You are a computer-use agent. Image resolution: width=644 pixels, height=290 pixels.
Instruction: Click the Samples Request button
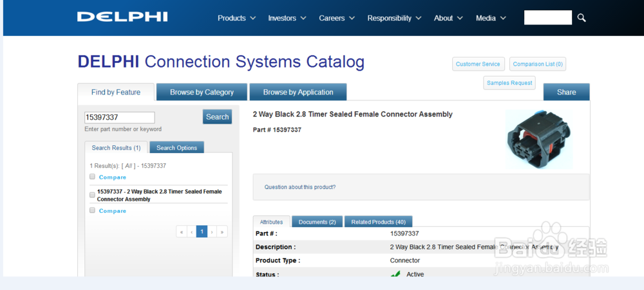[509, 83]
